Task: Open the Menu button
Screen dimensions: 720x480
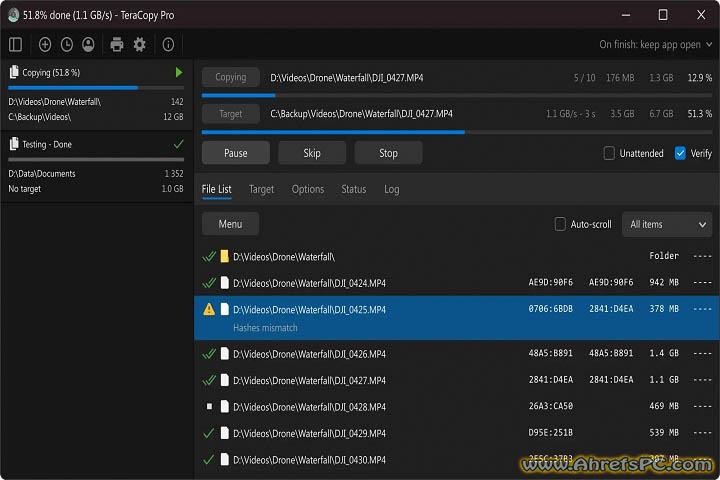Action: (x=230, y=224)
